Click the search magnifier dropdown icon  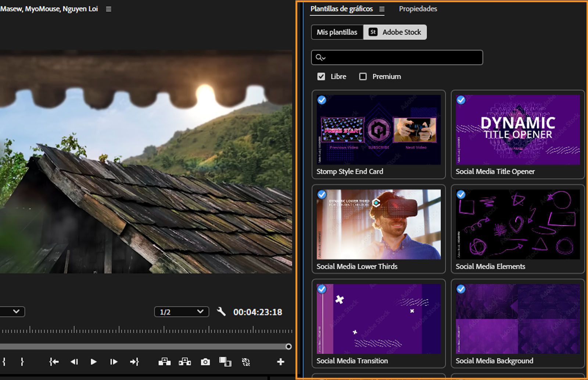320,57
